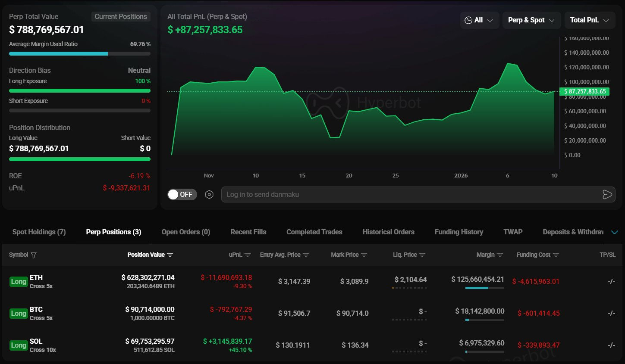Open the Perp & Spot dropdown
Viewport: 625px width, 364px height.
(531, 20)
